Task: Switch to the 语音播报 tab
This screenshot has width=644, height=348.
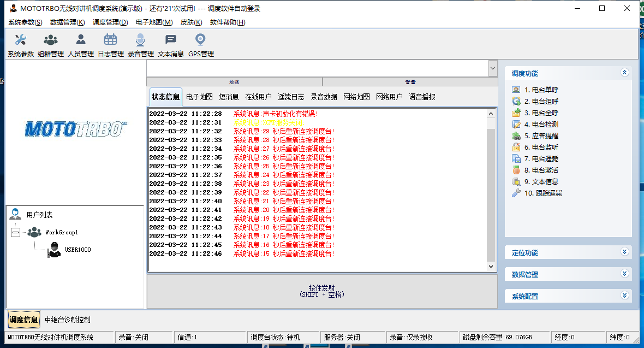Action: click(422, 97)
